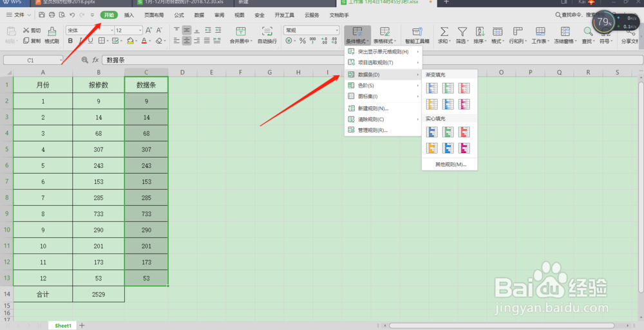The height and width of the screenshot is (330, 644).
Task: Add a new sheet with the plus button
Action: (x=82, y=325)
